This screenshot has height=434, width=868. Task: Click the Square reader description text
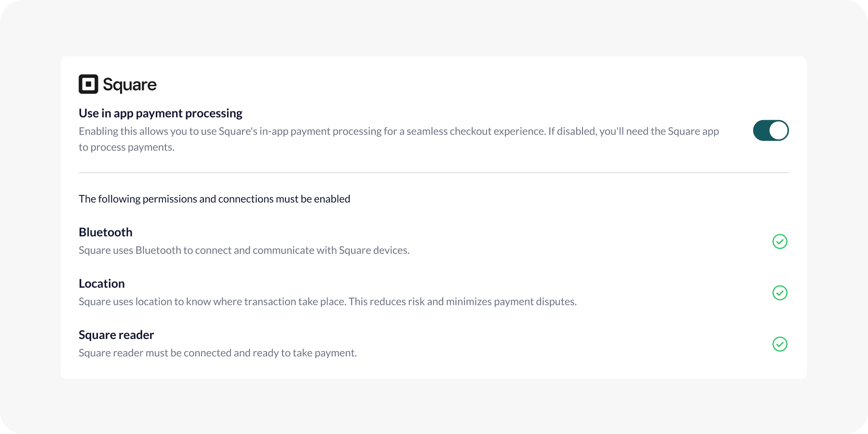[x=217, y=353]
